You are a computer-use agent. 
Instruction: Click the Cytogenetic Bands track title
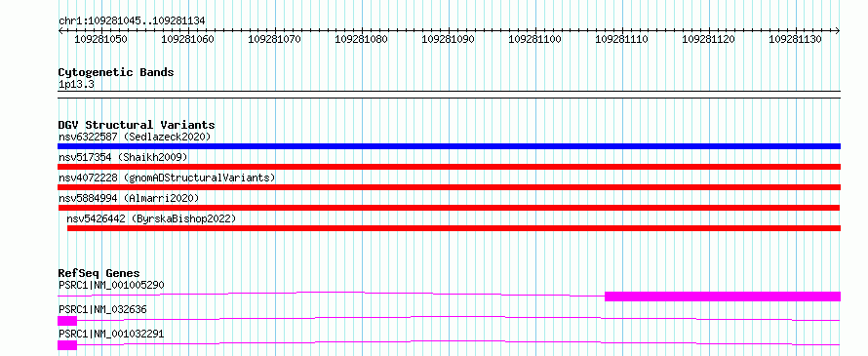point(116,72)
